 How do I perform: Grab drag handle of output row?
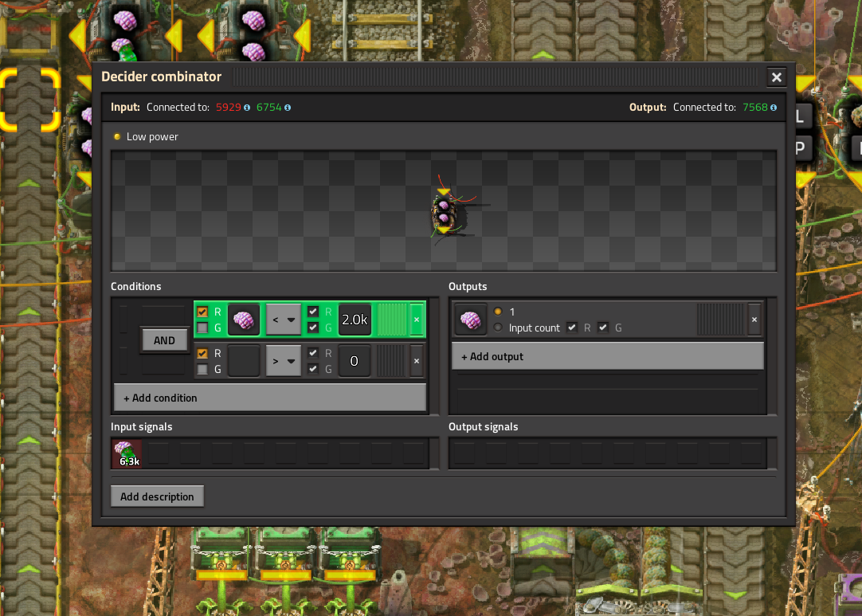[x=721, y=320]
